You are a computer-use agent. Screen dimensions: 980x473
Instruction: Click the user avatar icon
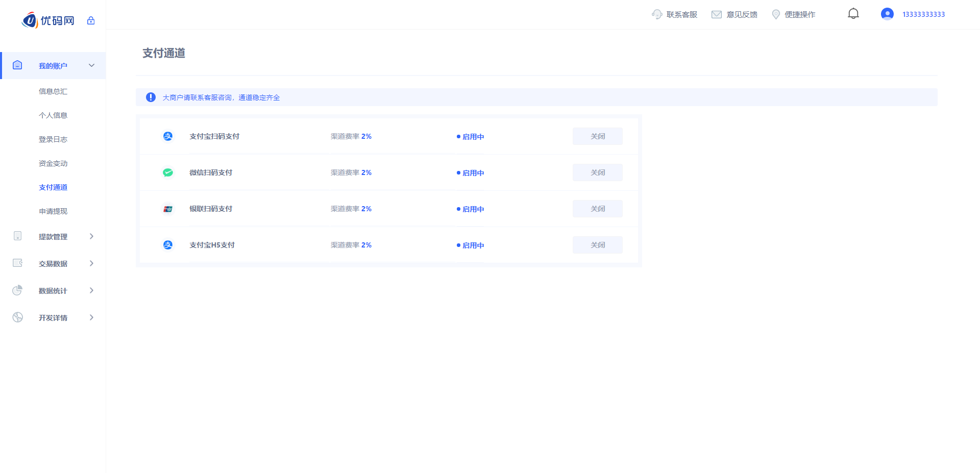(887, 14)
